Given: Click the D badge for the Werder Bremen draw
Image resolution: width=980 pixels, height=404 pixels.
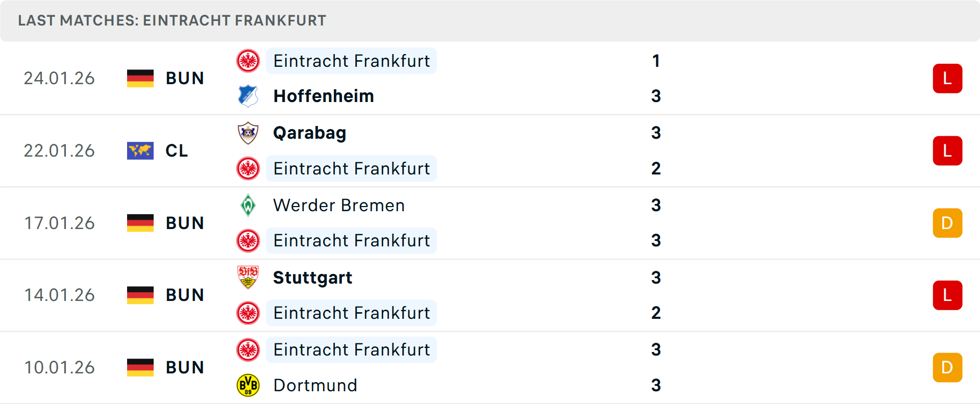Looking at the screenshot, I should (947, 223).
